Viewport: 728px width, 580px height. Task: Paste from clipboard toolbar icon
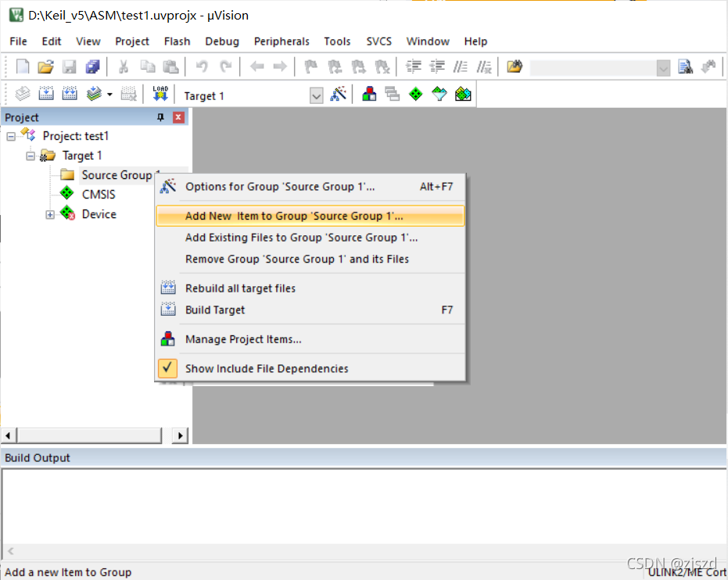point(170,66)
